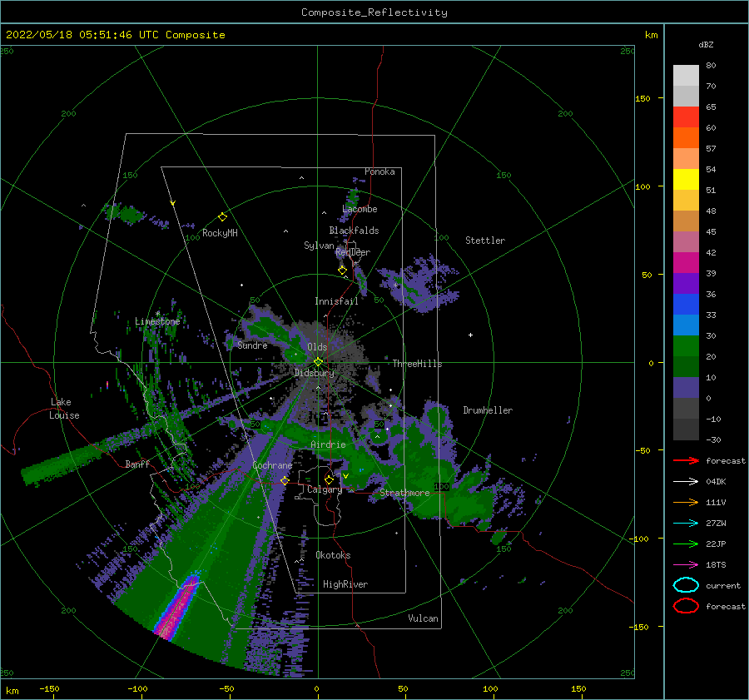The width and height of the screenshot is (749, 700).
Task: Select the RedDeer label
Action: [353, 252]
